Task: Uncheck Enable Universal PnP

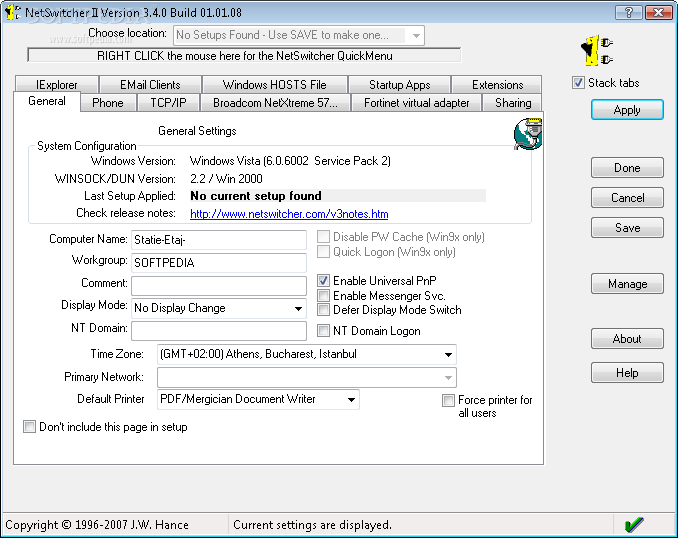Action: (323, 281)
